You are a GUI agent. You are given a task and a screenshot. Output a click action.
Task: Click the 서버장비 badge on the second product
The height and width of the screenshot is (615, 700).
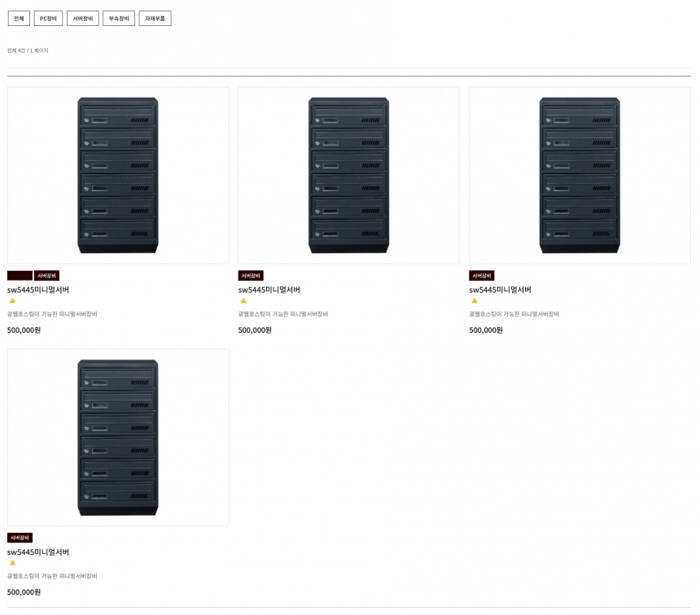click(x=251, y=275)
